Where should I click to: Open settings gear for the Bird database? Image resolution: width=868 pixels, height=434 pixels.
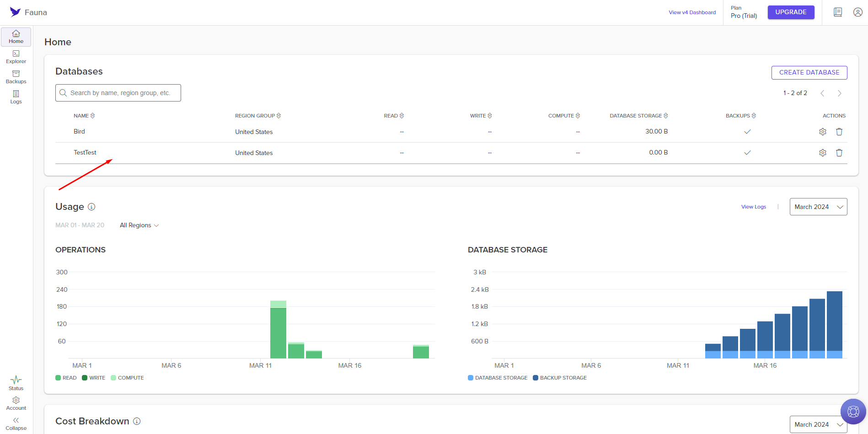tap(823, 131)
